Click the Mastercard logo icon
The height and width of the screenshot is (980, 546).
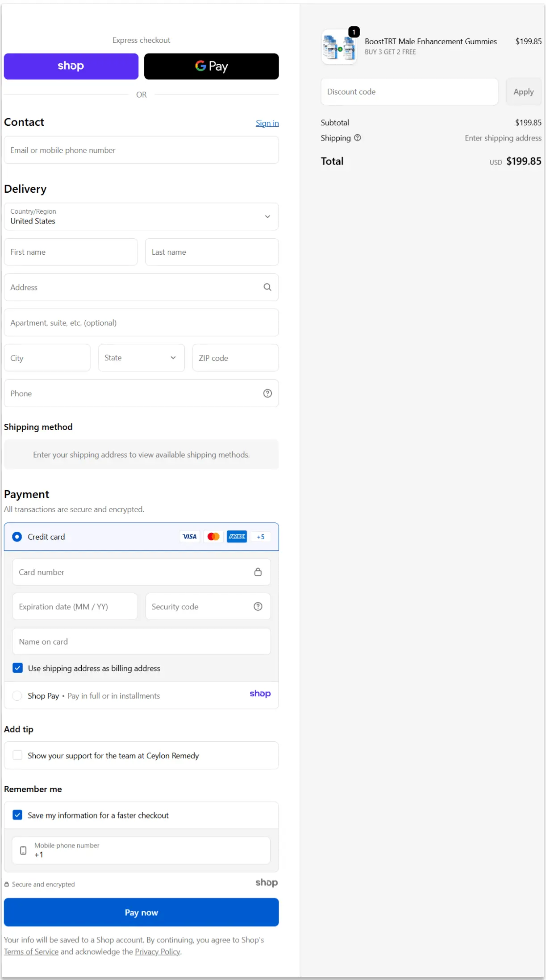(x=213, y=537)
